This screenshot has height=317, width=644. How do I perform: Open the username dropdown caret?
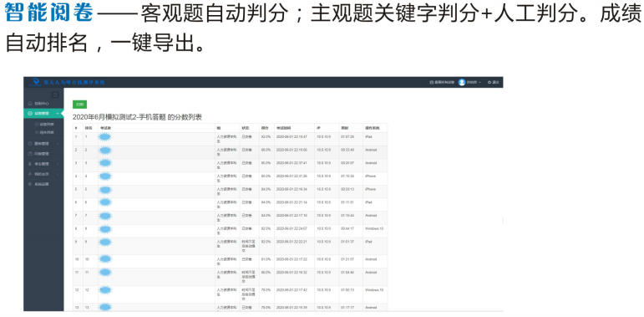pyautogui.click(x=479, y=83)
